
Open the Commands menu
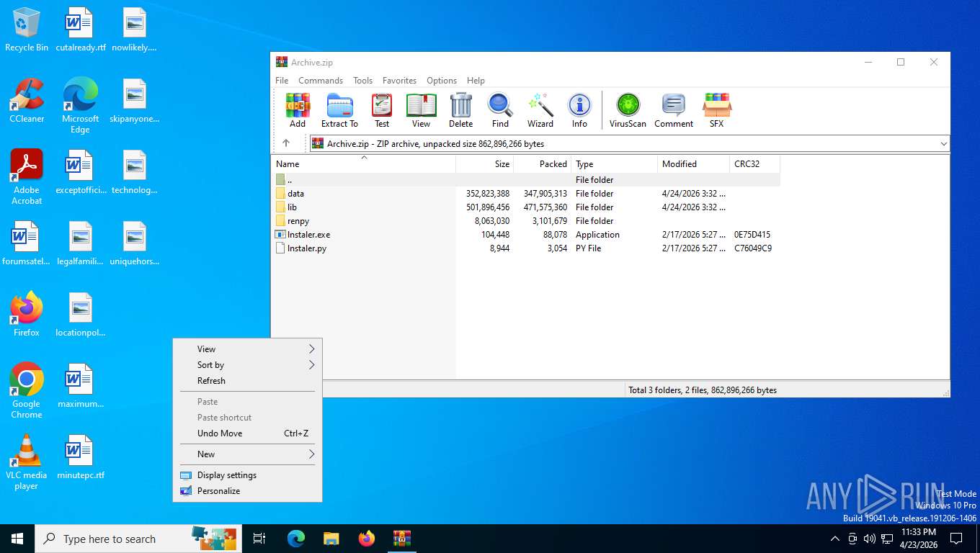[x=321, y=81]
